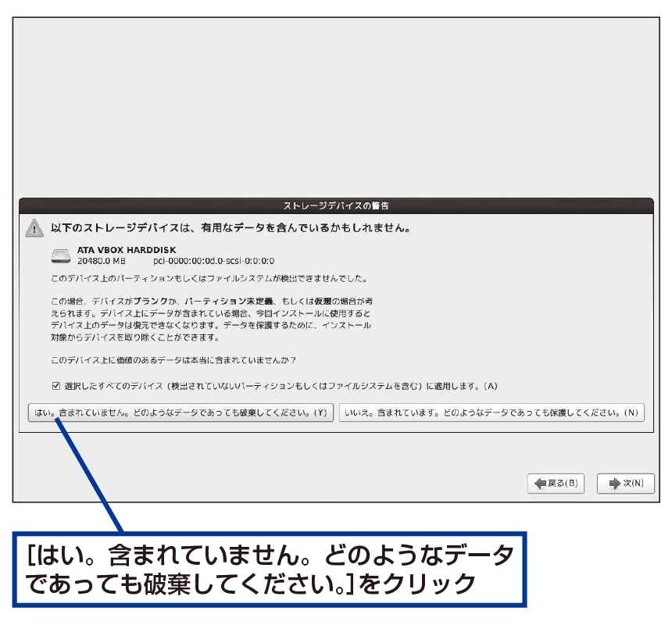The width and height of the screenshot is (672, 625).
Task: Click the 20480.0 MB disk size text
Action: coord(102,261)
